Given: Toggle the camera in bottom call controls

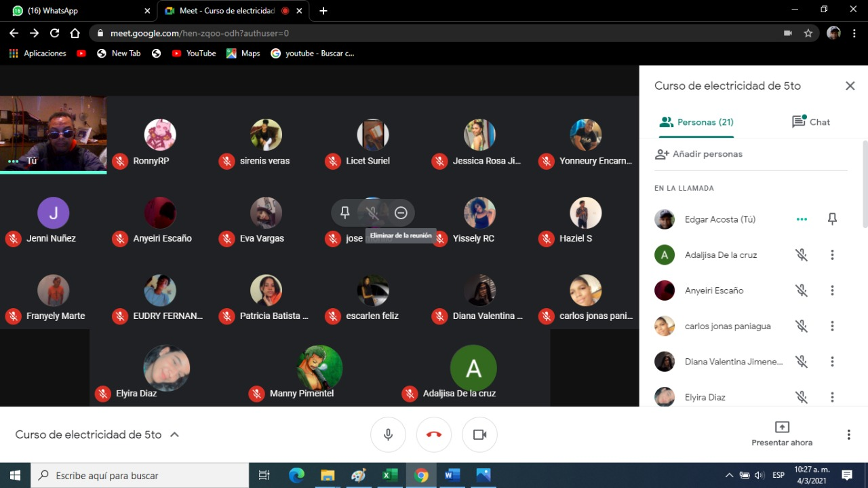Looking at the screenshot, I should pyautogui.click(x=480, y=434).
